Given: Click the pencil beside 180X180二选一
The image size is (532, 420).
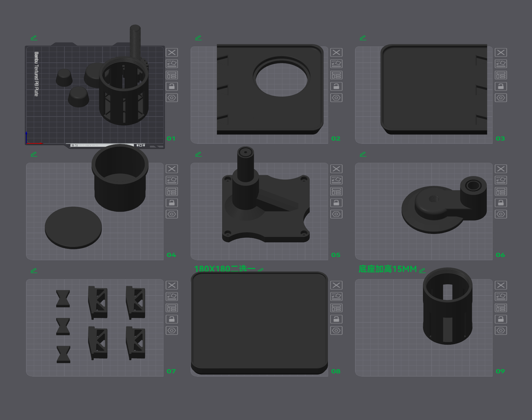Looking at the screenshot, I should [x=261, y=270].
